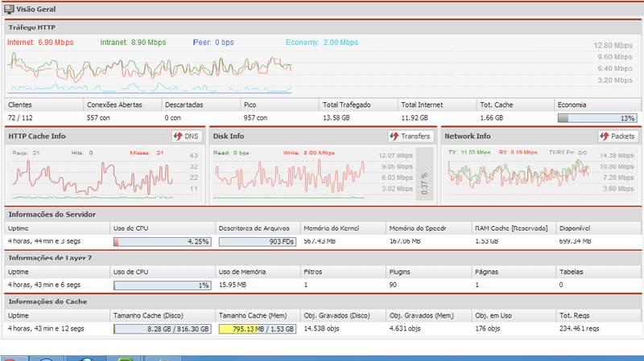Click the Economia 13% progress bar
Image resolution: width=644 pixels, height=361 pixels.
point(596,117)
